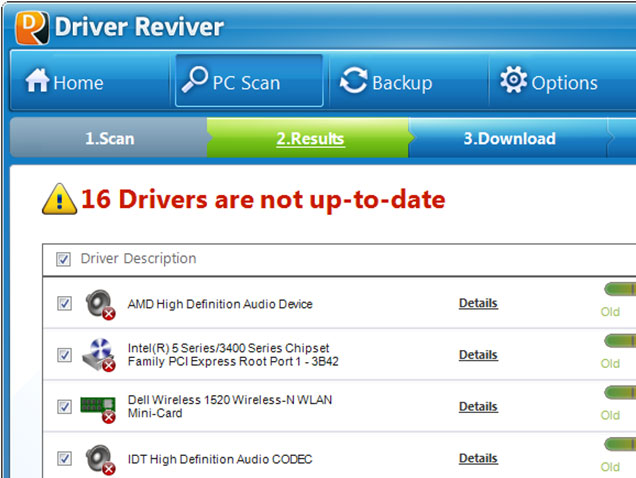Image resolution: width=636 pixels, height=478 pixels.
Task: Click the AMD driver age indicator bar
Action: click(x=620, y=289)
